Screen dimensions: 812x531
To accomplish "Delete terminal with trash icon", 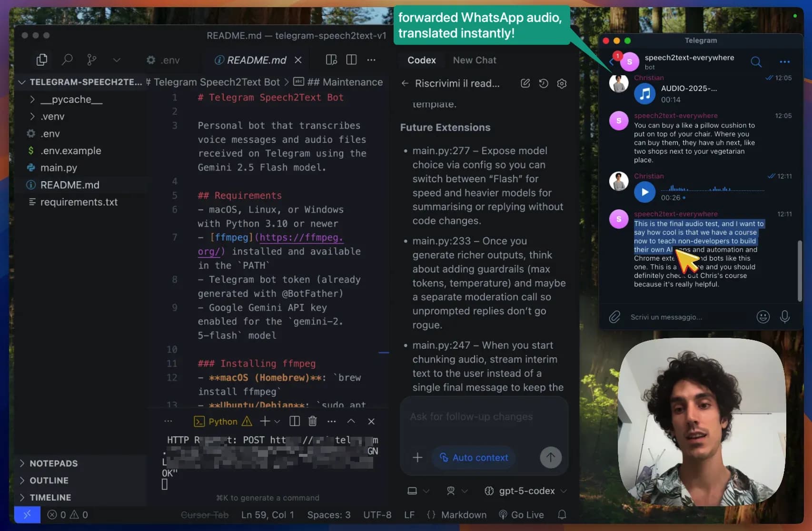I will point(312,421).
